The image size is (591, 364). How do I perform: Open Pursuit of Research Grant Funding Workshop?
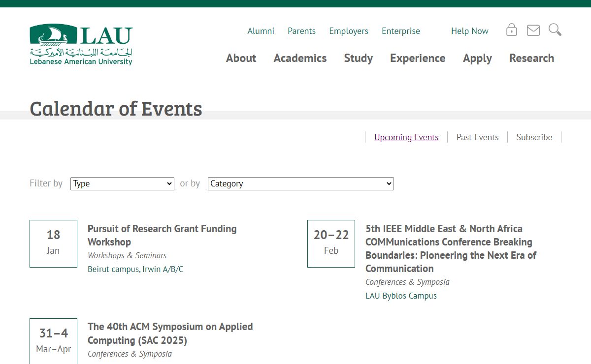pyautogui.click(x=162, y=235)
